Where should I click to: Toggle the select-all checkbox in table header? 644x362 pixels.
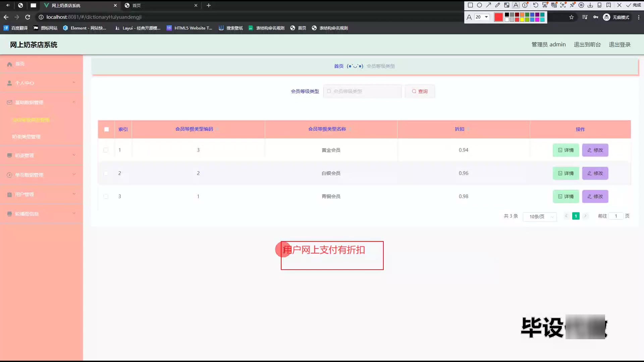click(x=106, y=129)
